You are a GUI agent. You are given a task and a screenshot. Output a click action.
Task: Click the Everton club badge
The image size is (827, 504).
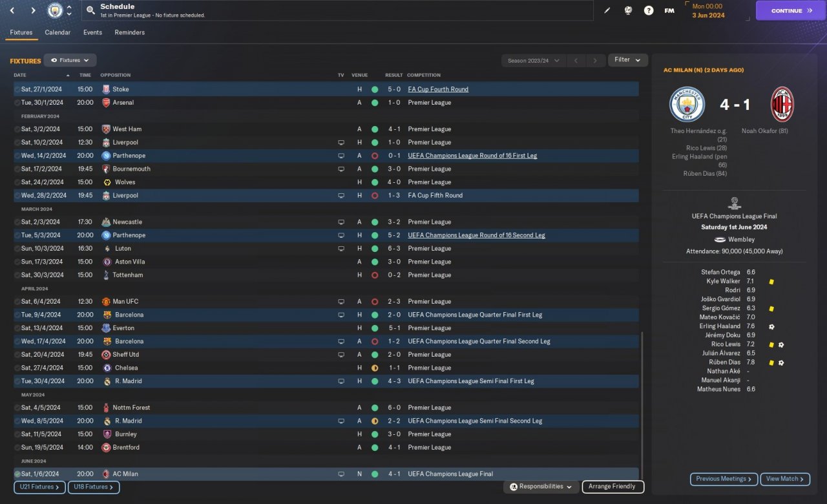(x=106, y=328)
